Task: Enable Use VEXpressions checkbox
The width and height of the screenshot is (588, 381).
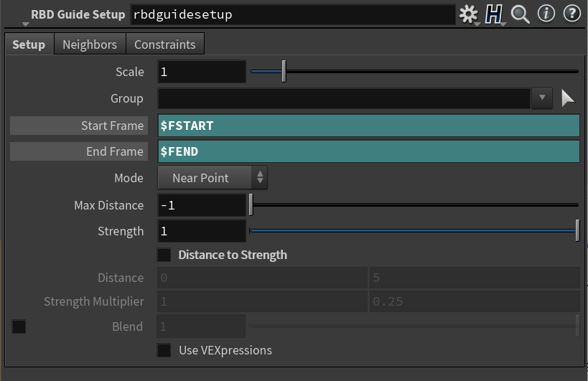Action: [164, 350]
